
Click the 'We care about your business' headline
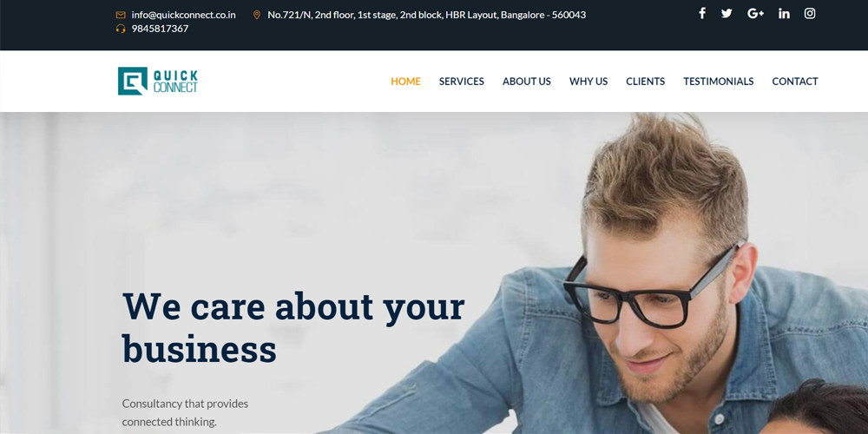pyautogui.click(x=293, y=328)
